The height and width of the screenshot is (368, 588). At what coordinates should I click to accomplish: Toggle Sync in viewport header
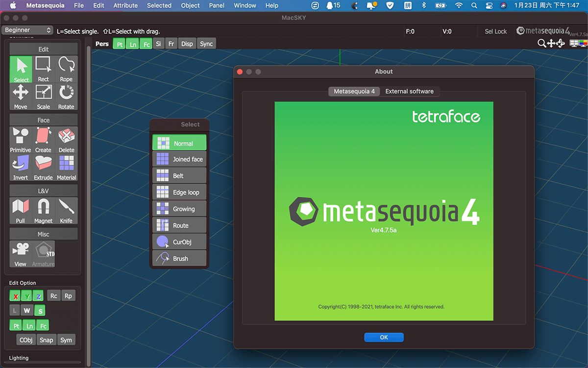[x=206, y=44]
